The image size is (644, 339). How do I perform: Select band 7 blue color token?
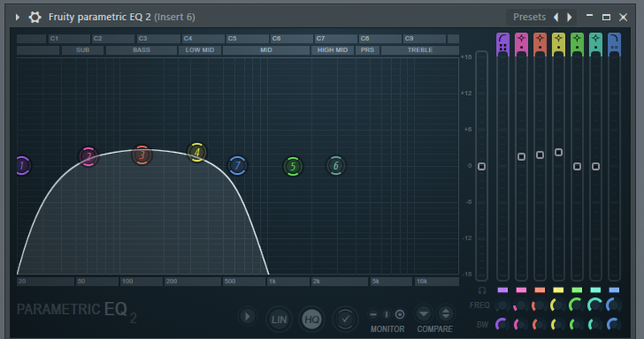[614, 290]
